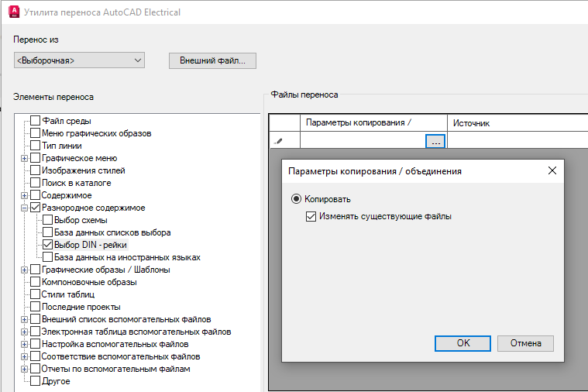The width and height of the screenshot is (588, 392).
Task: Collapse the Разнородное содержимое node
Action: [x=24, y=208]
